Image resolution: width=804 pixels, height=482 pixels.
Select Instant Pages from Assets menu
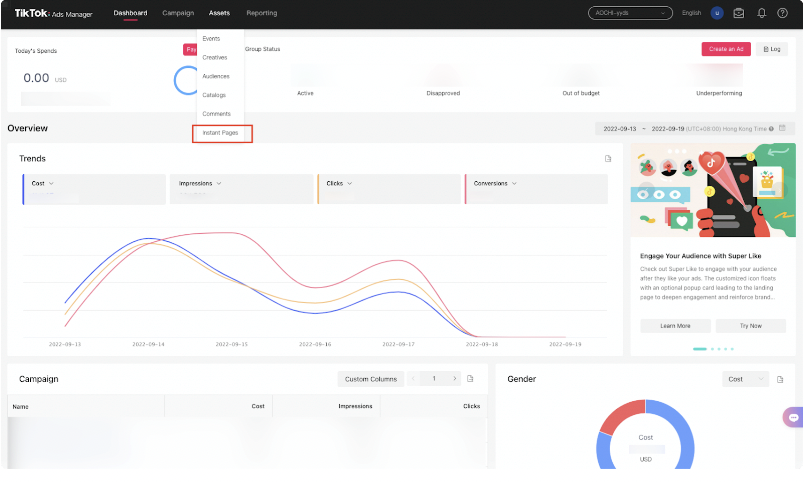coord(221,133)
